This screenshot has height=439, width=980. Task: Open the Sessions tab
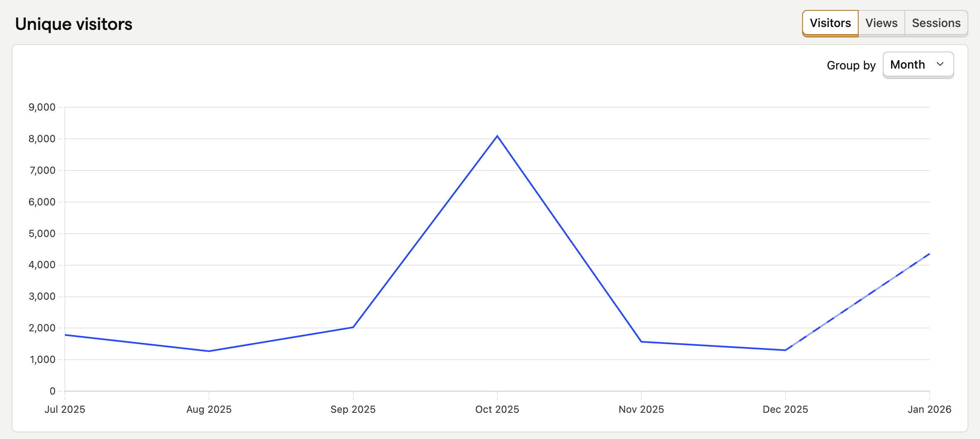(936, 23)
